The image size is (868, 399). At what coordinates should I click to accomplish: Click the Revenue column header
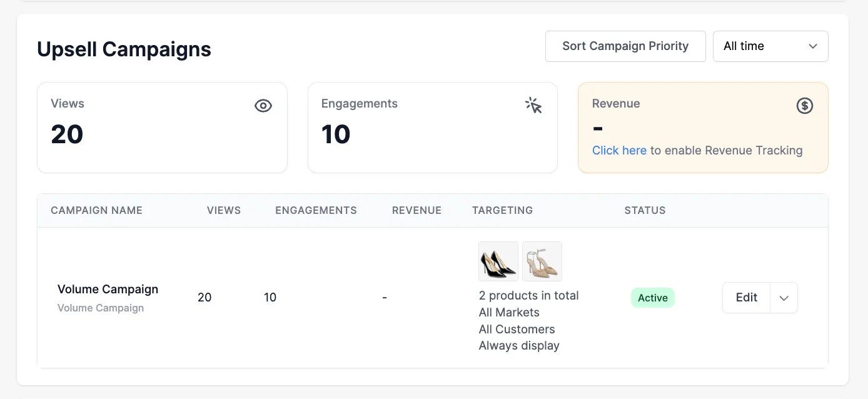coord(416,210)
